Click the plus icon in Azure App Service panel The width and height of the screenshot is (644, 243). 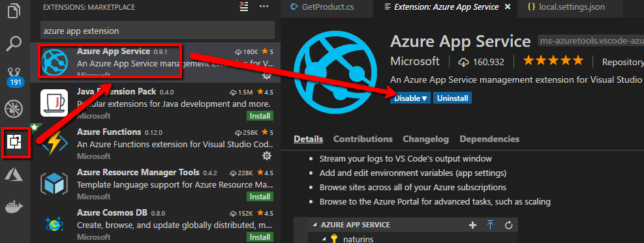click(x=473, y=225)
